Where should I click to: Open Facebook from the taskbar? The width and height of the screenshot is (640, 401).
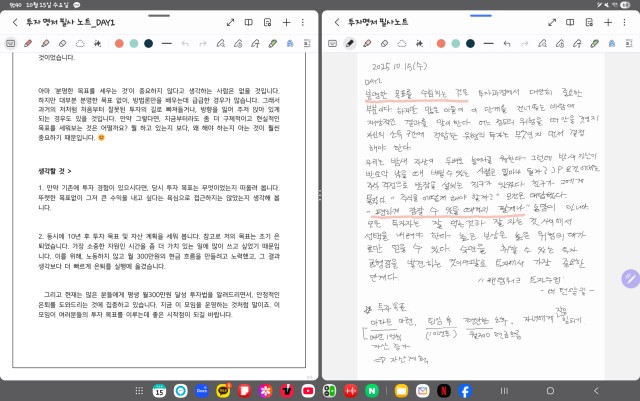(465, 391)
